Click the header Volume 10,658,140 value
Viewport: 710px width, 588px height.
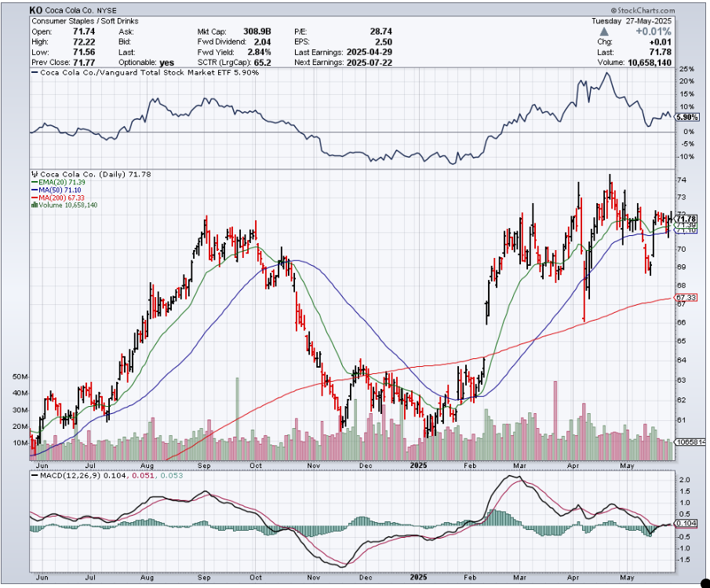650,63
